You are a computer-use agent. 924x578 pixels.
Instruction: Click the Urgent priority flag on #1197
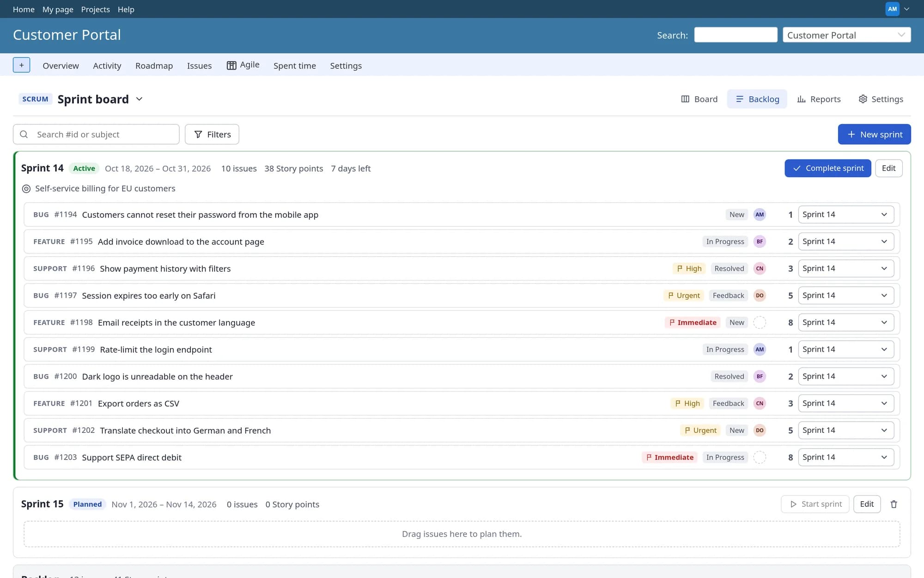pyautogui.click(x=684, y=295)
